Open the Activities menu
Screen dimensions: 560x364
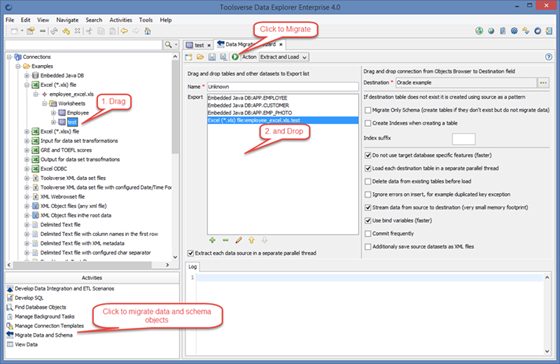point(121,20)
